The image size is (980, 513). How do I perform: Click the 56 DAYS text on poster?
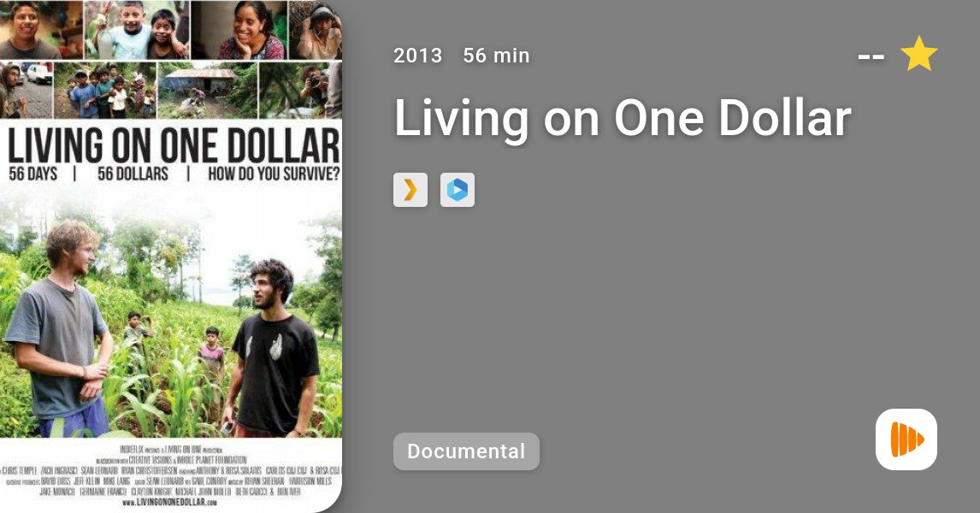click(32, 174)
